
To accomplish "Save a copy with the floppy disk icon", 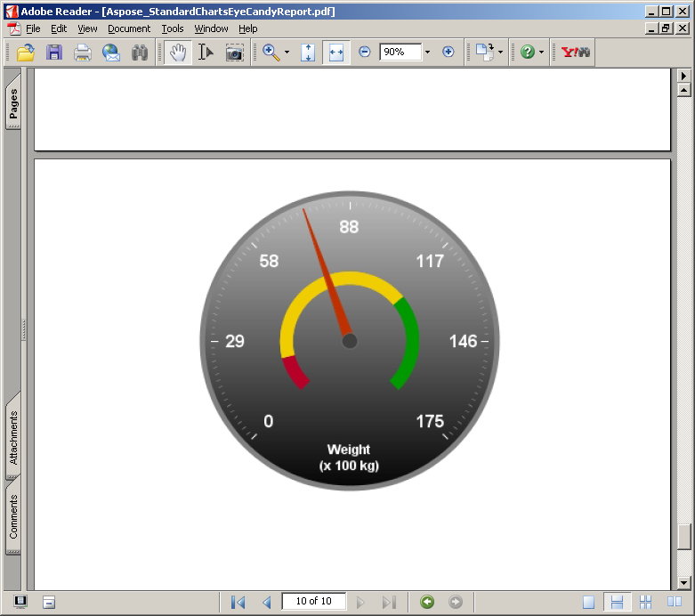I will tap(54, 53).
